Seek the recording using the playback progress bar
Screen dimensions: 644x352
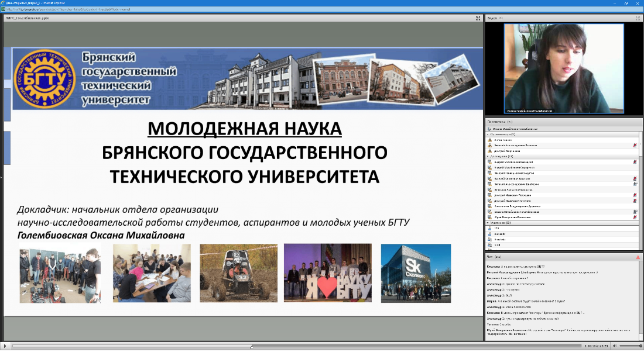click(297, 346)
